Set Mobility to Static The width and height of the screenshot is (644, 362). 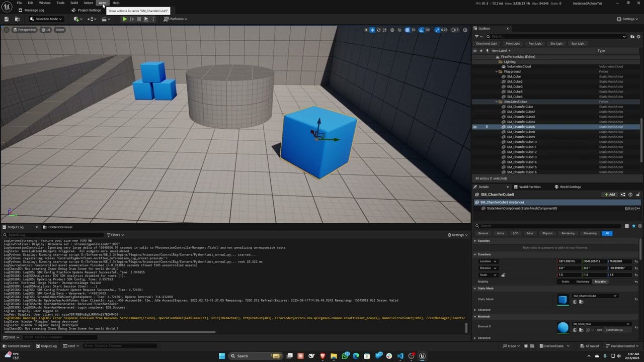click(566, 282)
